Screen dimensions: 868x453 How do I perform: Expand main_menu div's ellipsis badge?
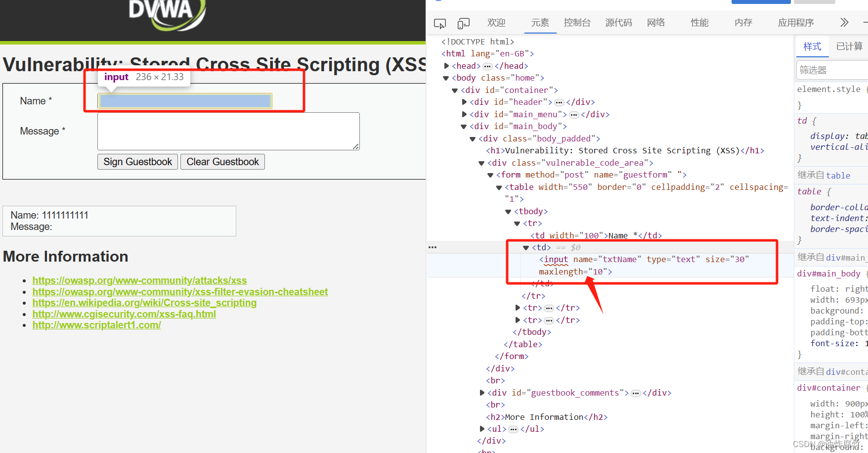(x=574, y=115)
